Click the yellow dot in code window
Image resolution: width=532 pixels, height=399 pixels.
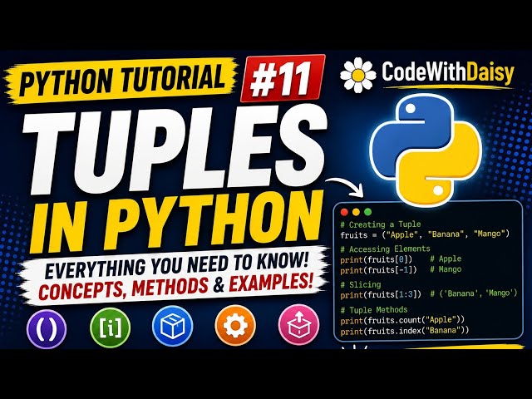356,212
